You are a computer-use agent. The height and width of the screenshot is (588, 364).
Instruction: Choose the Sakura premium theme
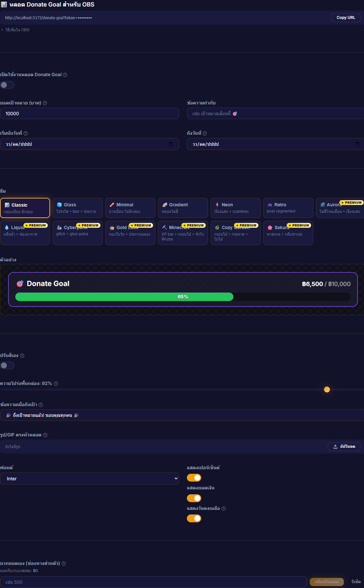[288, 233]
